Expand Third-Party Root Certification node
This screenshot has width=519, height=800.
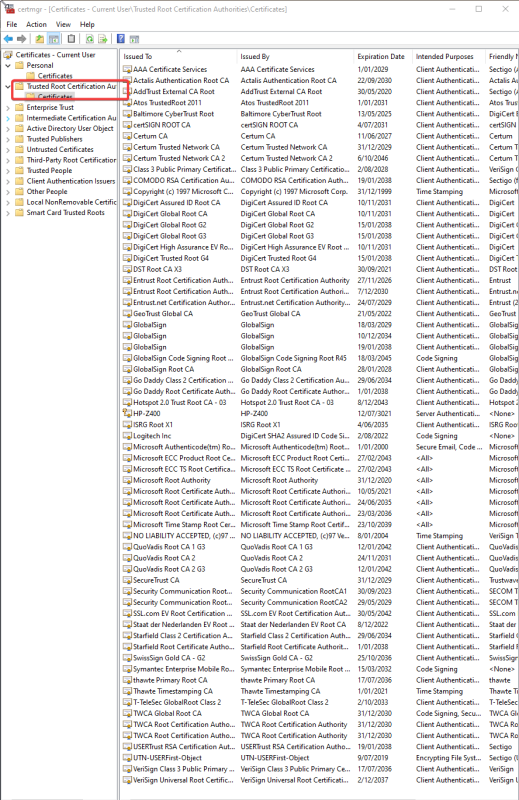pos(8,160)
